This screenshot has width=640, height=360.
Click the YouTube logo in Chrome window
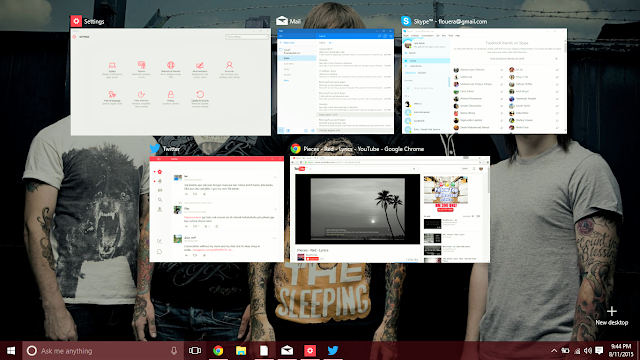pos(300,169)
